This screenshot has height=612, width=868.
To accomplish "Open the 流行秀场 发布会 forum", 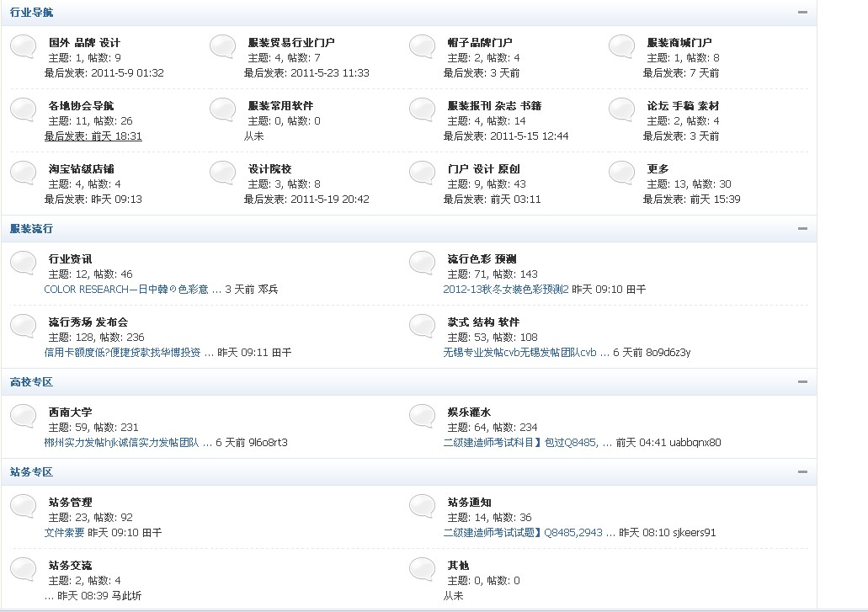I will click(88, 322).
